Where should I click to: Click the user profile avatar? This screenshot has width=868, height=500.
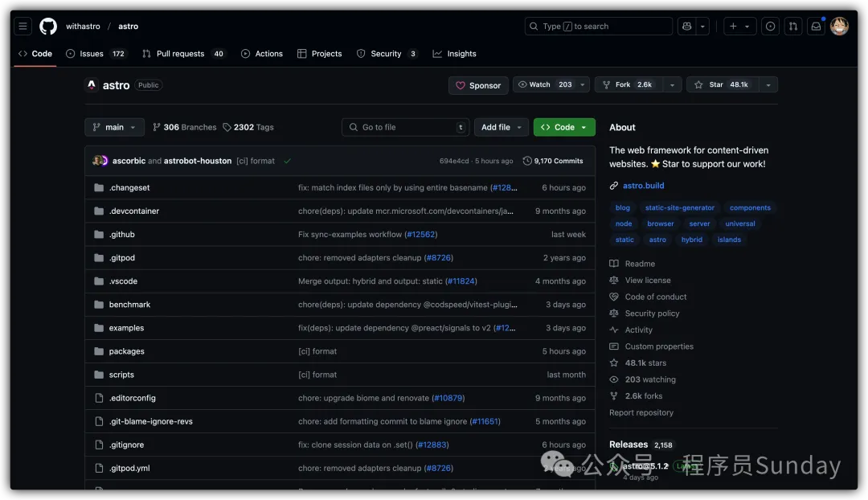[839, 27]
